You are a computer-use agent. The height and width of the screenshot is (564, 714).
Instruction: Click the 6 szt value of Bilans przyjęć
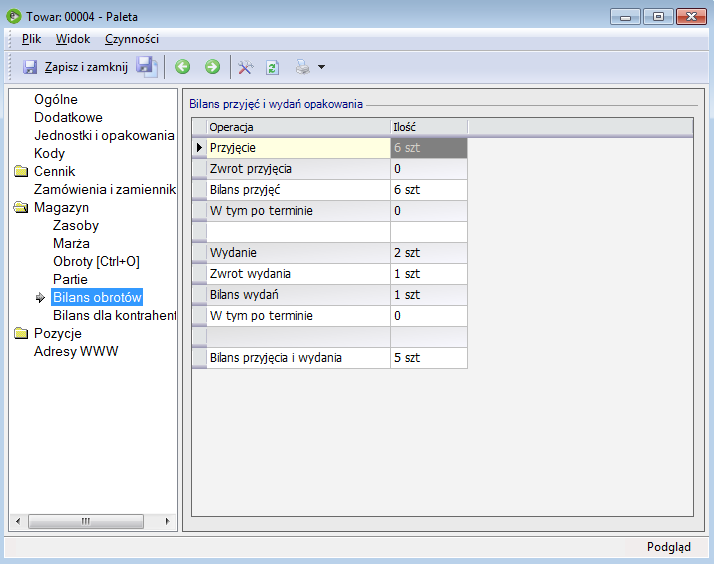429,190
